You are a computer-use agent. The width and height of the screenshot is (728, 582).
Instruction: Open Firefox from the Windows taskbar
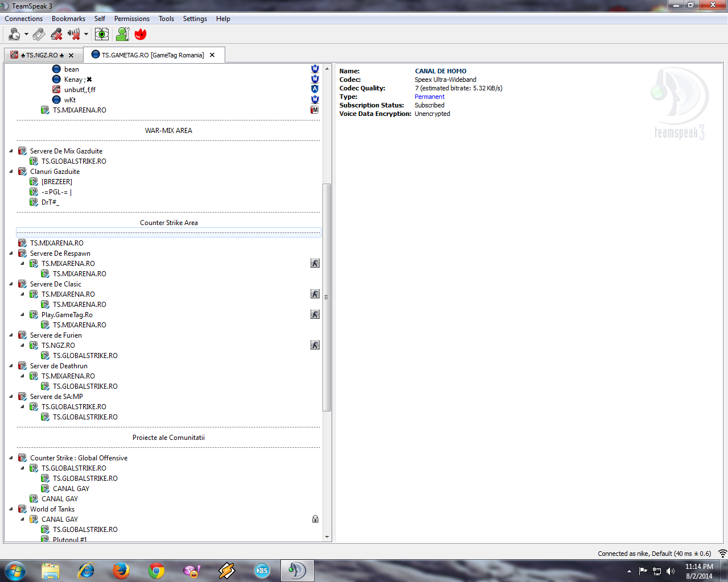coord(121,570)
